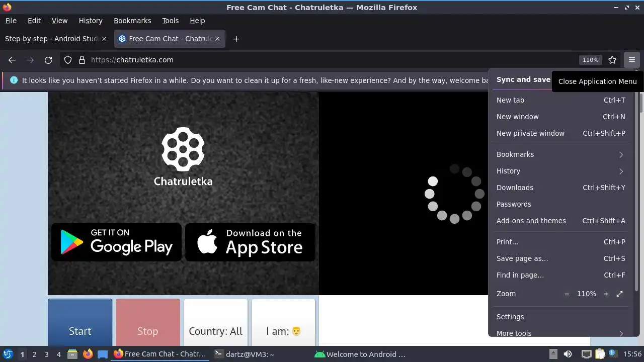Increase zoom with the plus button
Viewport: 644px width, 362px height.
[606, 294]
